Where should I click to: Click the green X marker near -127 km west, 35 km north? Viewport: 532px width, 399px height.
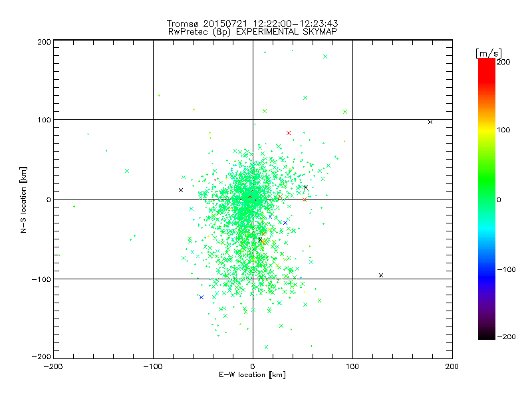click(127, 171)
